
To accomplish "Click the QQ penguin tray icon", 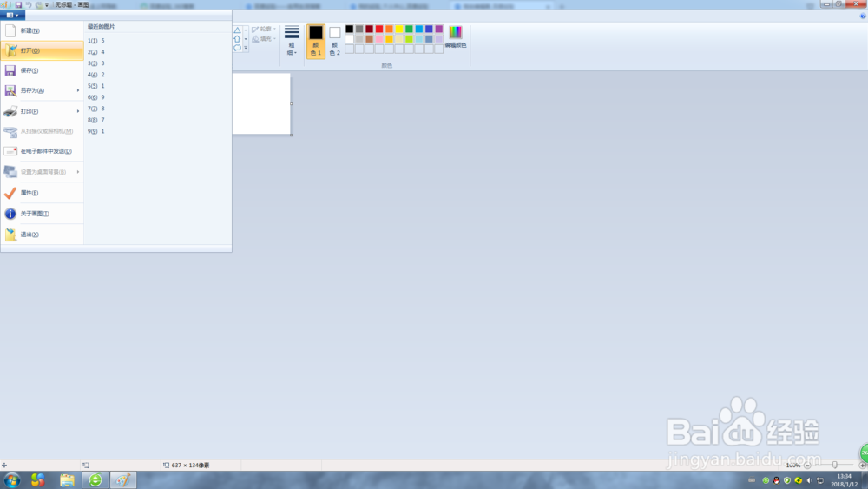I will [776, 480].
